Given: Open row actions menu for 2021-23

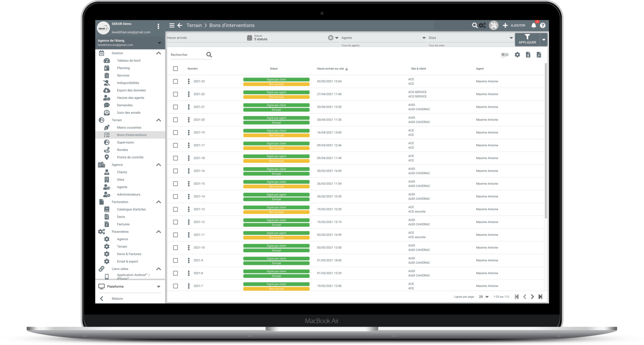Looking at the screenshot, I should pyautogui.click(x=188, y=81).
